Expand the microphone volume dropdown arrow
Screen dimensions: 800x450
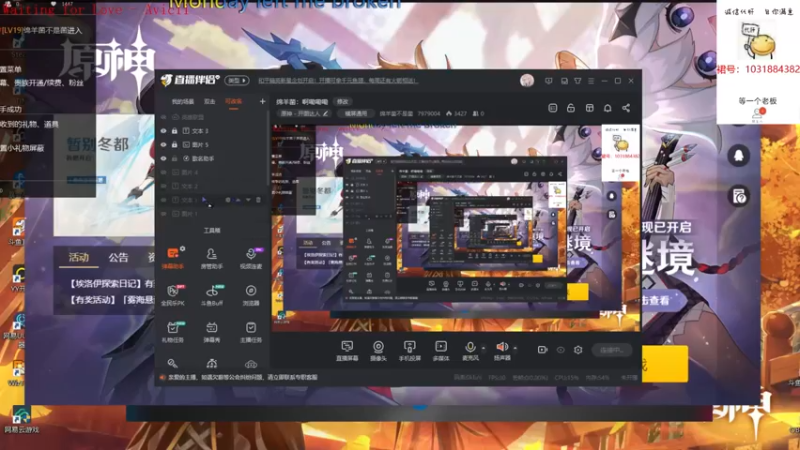[483, 348]
